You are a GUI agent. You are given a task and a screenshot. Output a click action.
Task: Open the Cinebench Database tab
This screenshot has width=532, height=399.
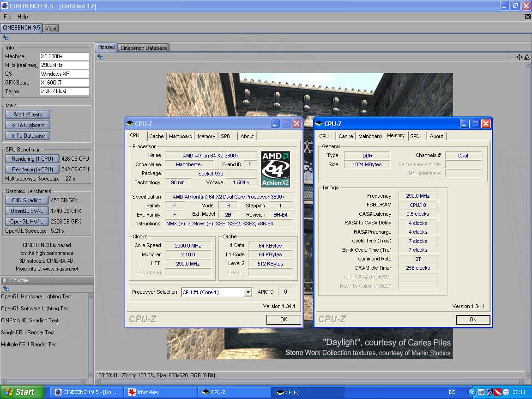(144, 48)
